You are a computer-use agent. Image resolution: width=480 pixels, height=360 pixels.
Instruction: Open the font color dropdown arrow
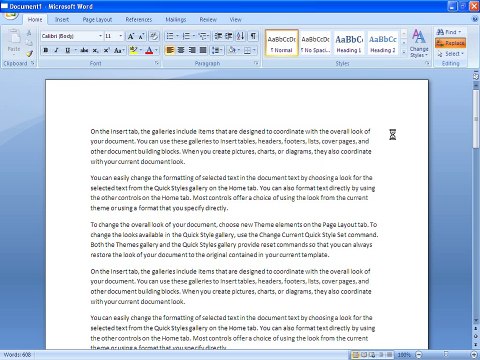156,50
